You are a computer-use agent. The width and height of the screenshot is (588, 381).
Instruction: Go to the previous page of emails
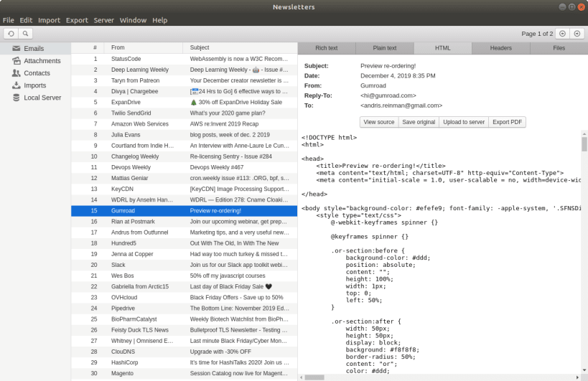pyautogui.click(x=563, y=33)
